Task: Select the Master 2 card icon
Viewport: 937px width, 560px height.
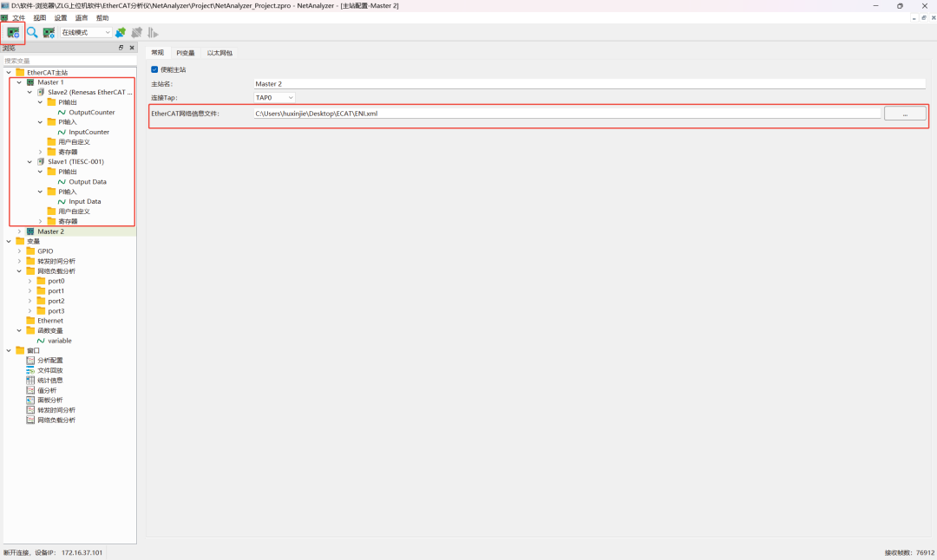Action: [30, 231]
